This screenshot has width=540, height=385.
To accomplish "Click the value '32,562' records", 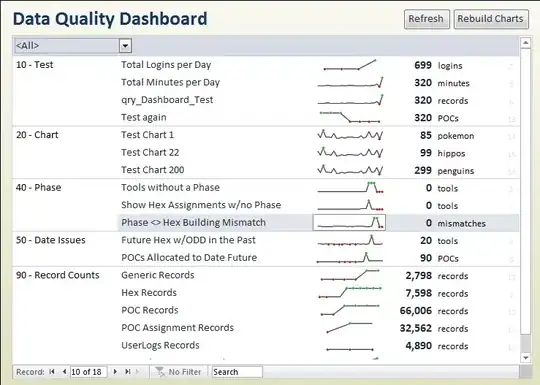I will point(416,328).
